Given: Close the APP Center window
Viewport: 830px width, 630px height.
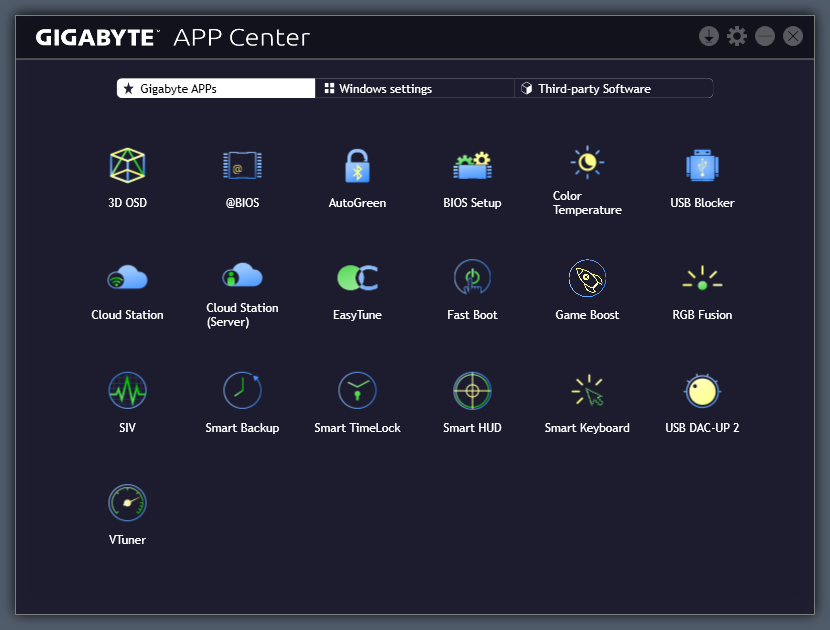Looking at the screenshot, I should [x=792, y=37].
